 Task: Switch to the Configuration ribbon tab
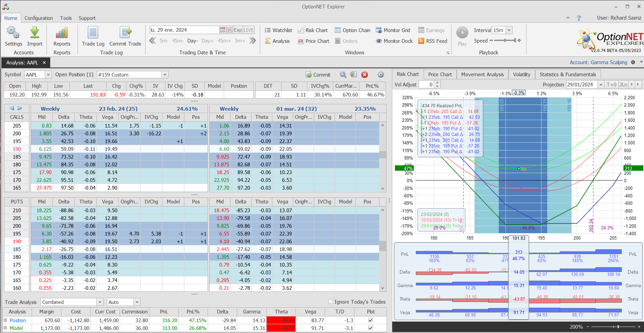tap(39, 18)
